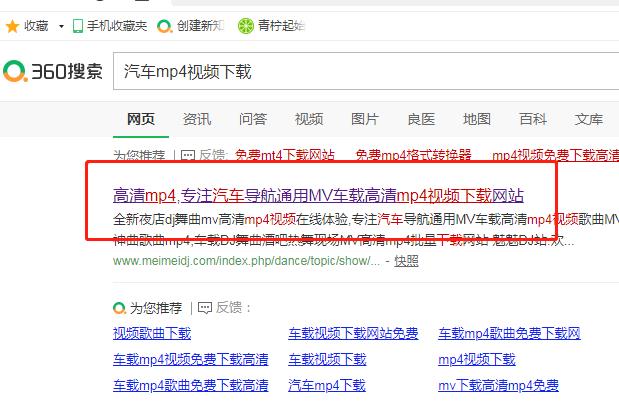
Task: Click the 360搜索 logo
Action: tap(53, 71)
